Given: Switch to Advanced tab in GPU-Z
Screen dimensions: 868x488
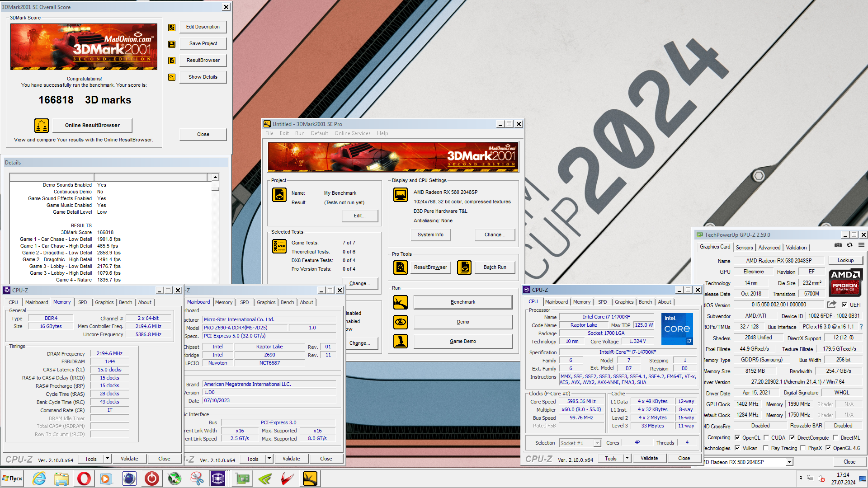Looking at the screenshot, I should click(x=769, y=248).
